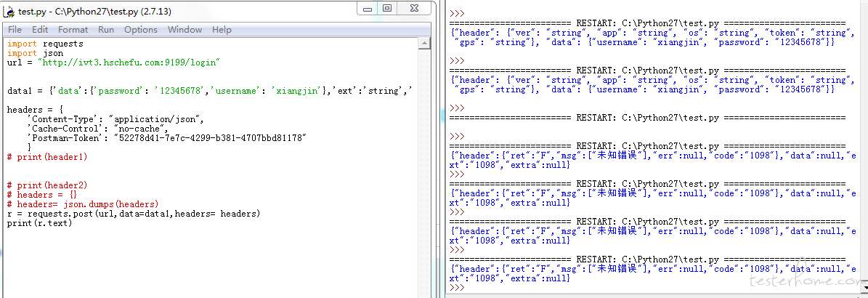
Task: Open the Options menu
Action: [x=141, y=29]
